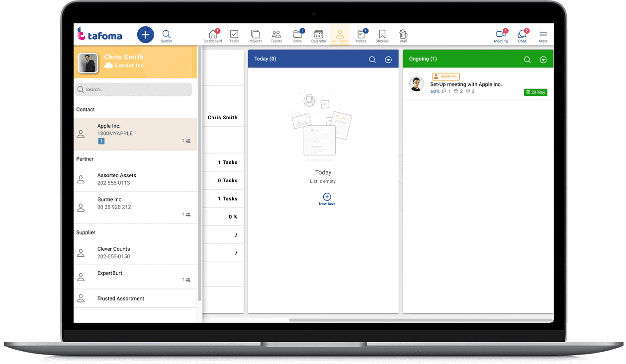Click the New task button

[327, 199]
